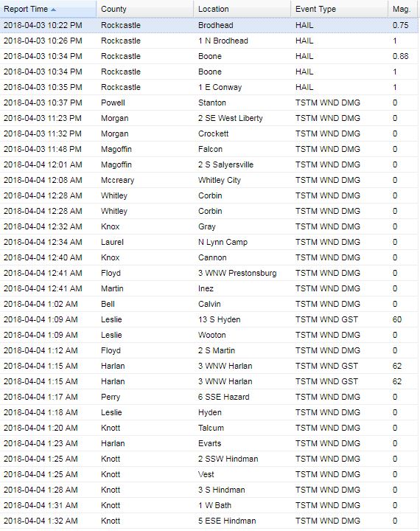This screenshot has height=531, width=420.
Task: Sort by the Event Type column header
Action: tap(340, 9)
